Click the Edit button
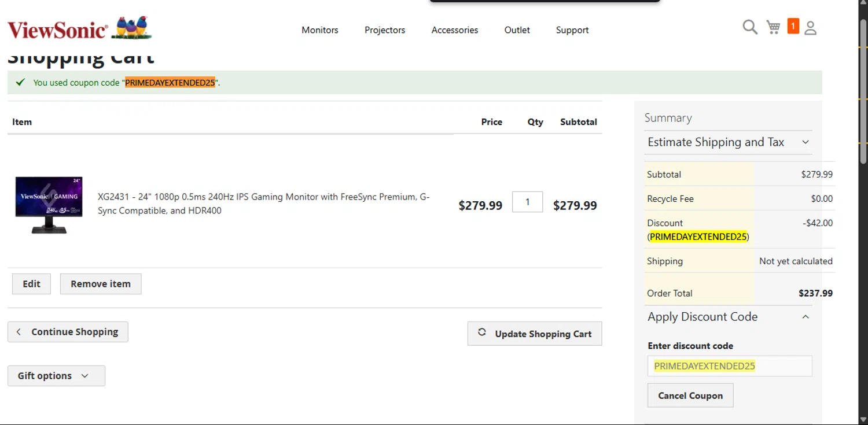 (31, 284)
